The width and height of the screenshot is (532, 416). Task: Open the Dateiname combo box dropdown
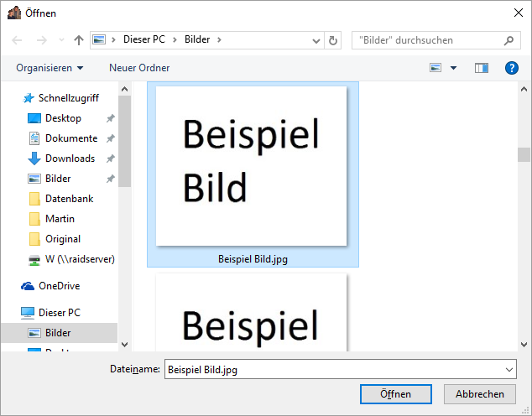point(510,369)
